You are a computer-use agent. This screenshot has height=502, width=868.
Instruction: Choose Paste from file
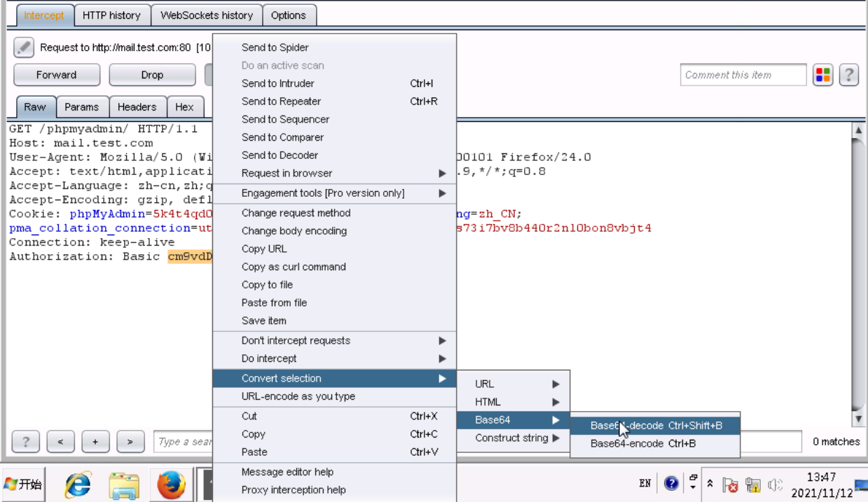click(334, 303)
